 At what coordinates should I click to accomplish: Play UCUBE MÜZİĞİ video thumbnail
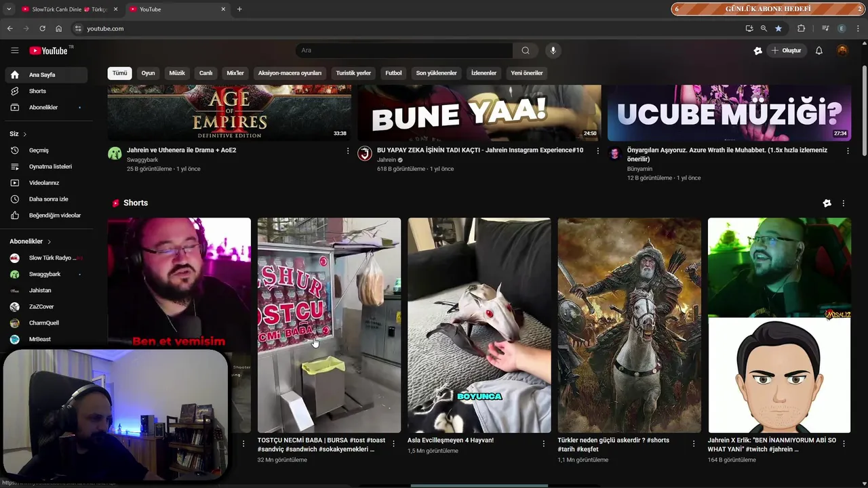pos(729,113)
